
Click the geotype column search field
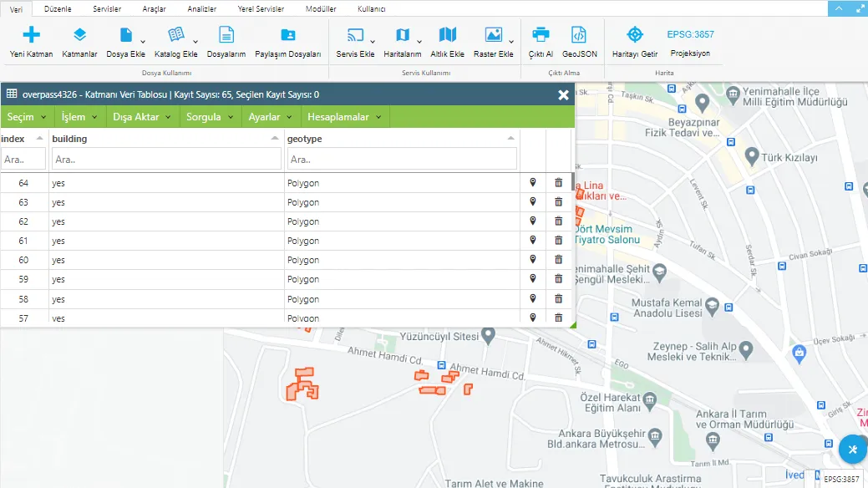(x=402, y=160)
